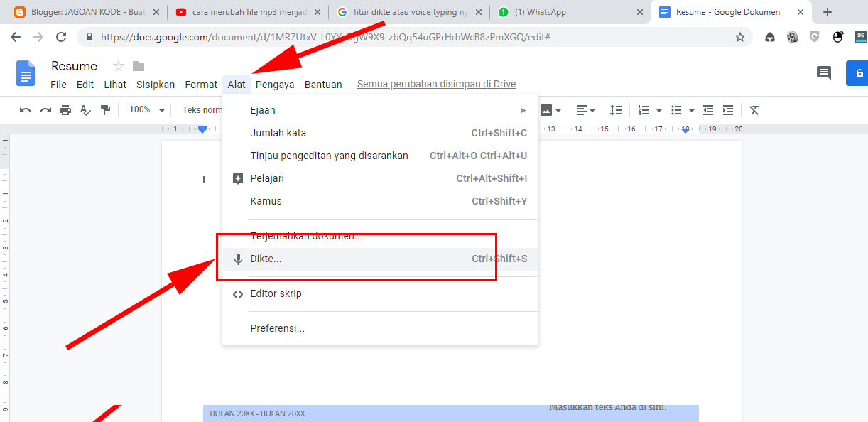Click the clear formatting icon
The height and width of the screenshot is (422, 868).
(755, 110)
